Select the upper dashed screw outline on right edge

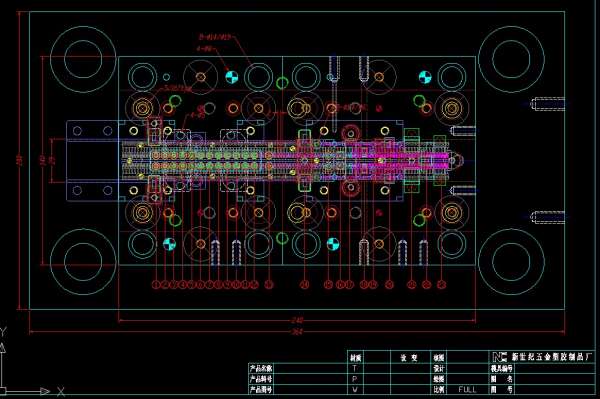tap(547, 104)
